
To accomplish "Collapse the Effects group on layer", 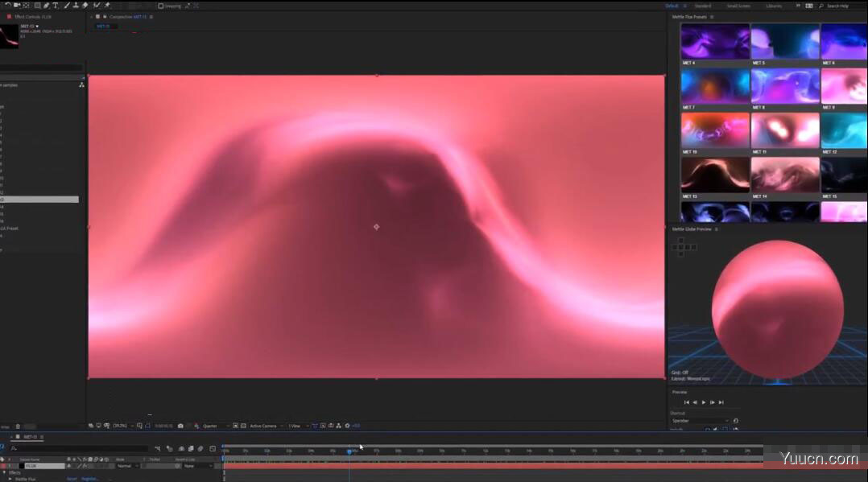I will point(5,472).
